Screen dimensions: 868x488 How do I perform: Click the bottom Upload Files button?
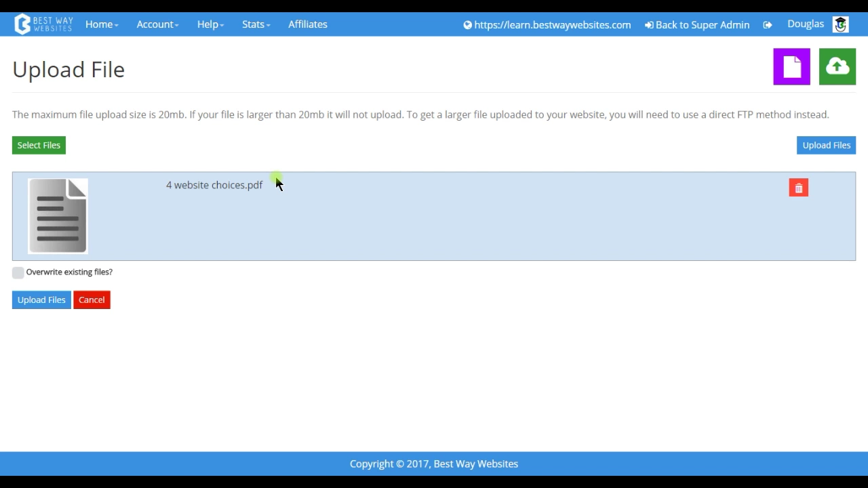pos(41,300)
